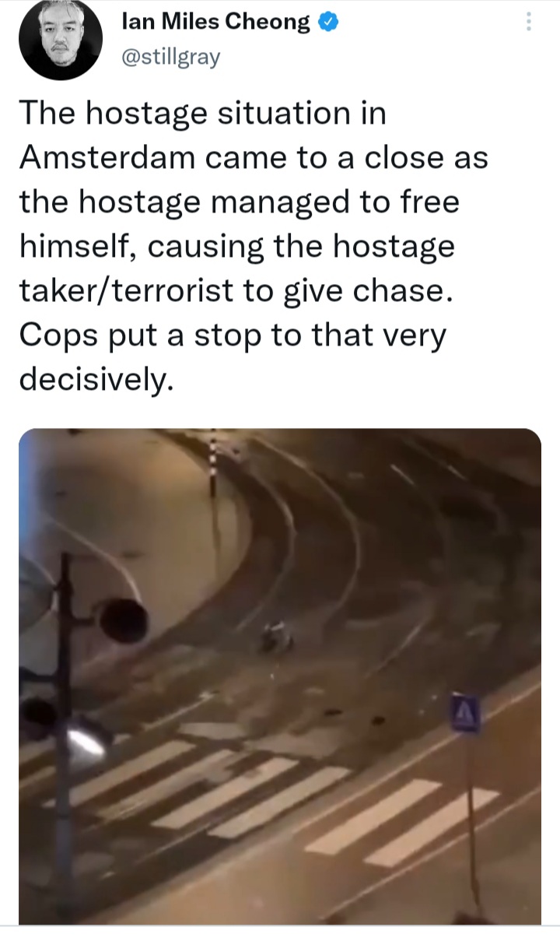Tap the round traffic signal head in video
The height and width of the screenshot is (941, 560).
[x=123, y=620]
